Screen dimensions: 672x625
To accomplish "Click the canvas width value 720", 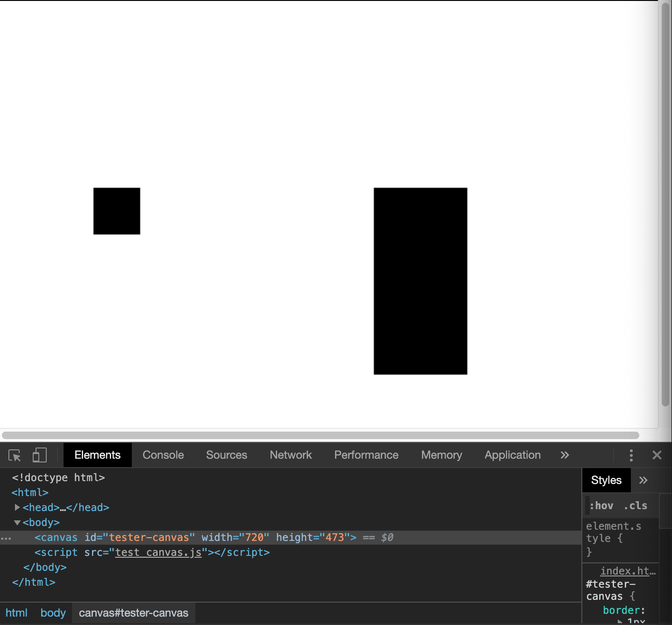I will pyautogui.click(x=254, y=538).
